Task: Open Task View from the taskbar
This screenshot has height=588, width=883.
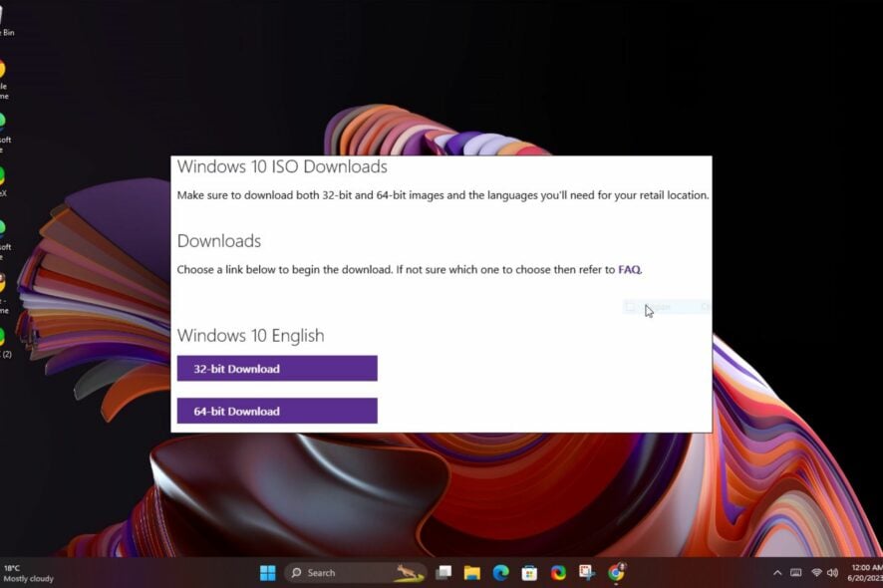Action: pyautogui.click(x=442, y=573)
